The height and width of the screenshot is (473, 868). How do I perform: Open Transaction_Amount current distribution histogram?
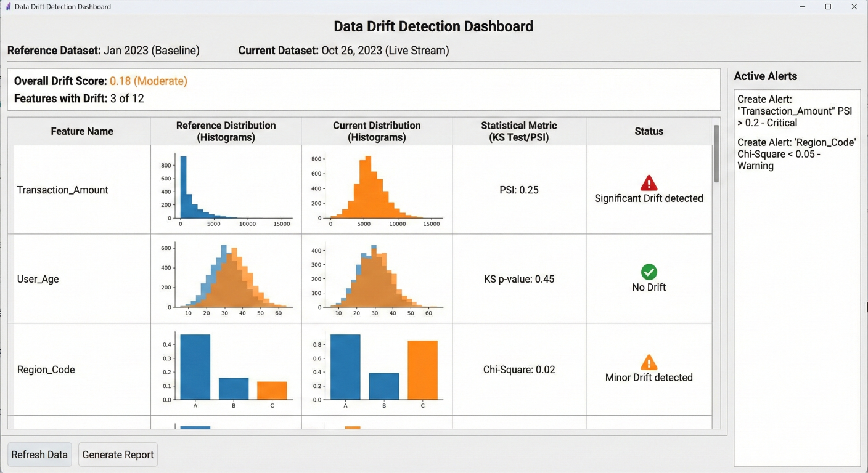377,190
